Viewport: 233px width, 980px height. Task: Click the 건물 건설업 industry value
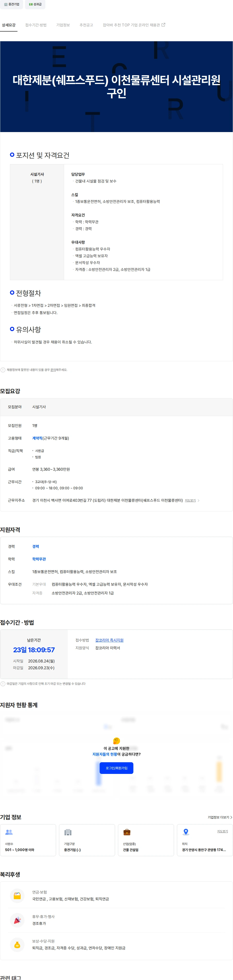point(131,850)
